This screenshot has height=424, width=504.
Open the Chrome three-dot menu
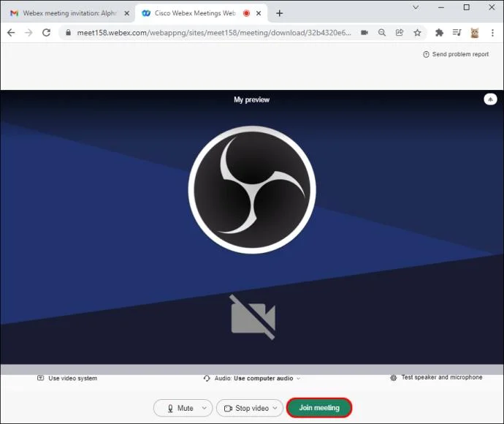[492, 32]
